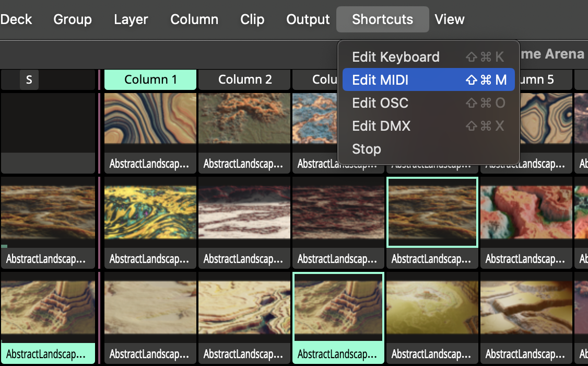
Task: Trigger the Column 2 header
Action: (244, 80)
